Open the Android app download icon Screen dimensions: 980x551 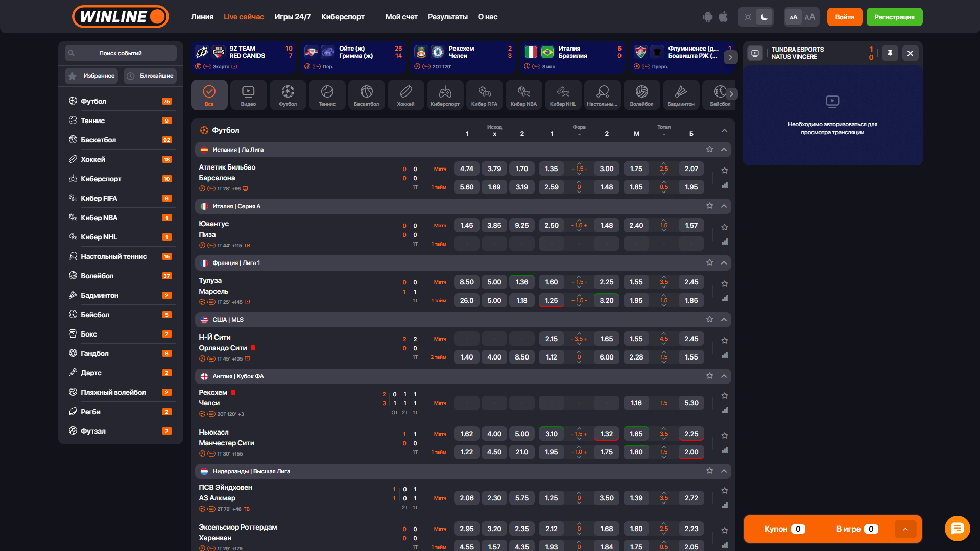click(707, 17)
